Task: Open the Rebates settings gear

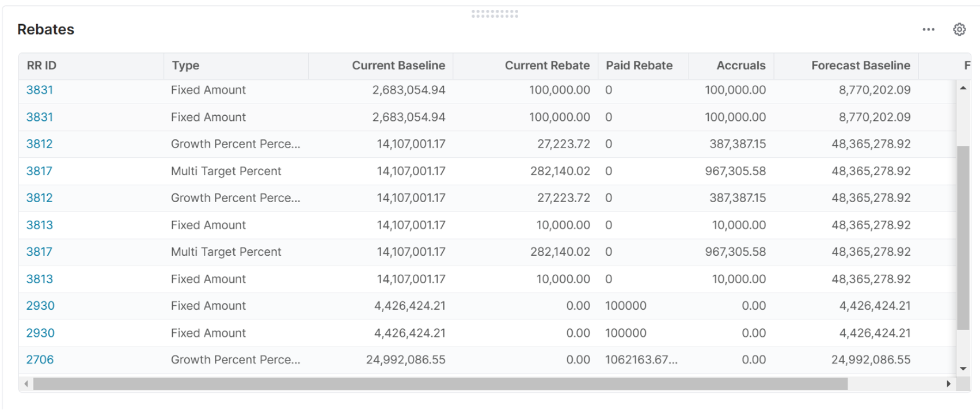Action: (959, 29)
